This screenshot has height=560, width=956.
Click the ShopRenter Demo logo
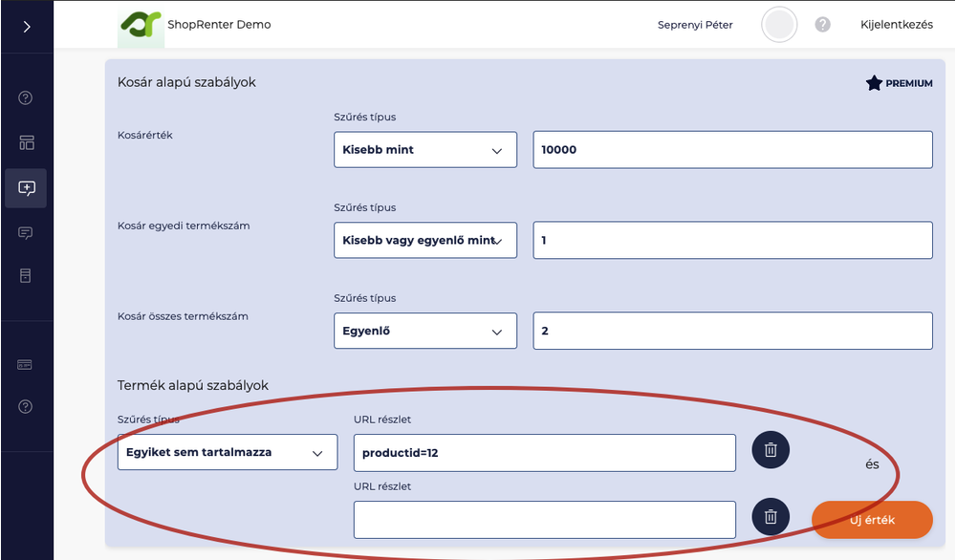pos(141,26)
